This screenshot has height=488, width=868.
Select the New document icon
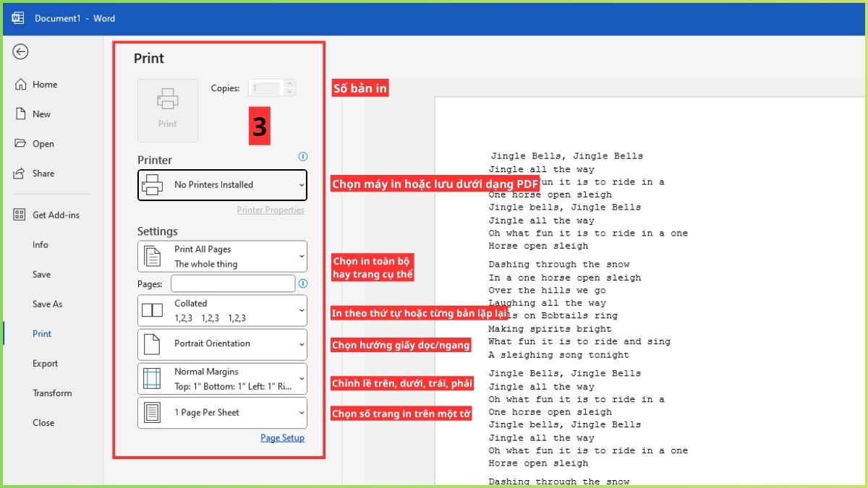click(x=20, y=114)
